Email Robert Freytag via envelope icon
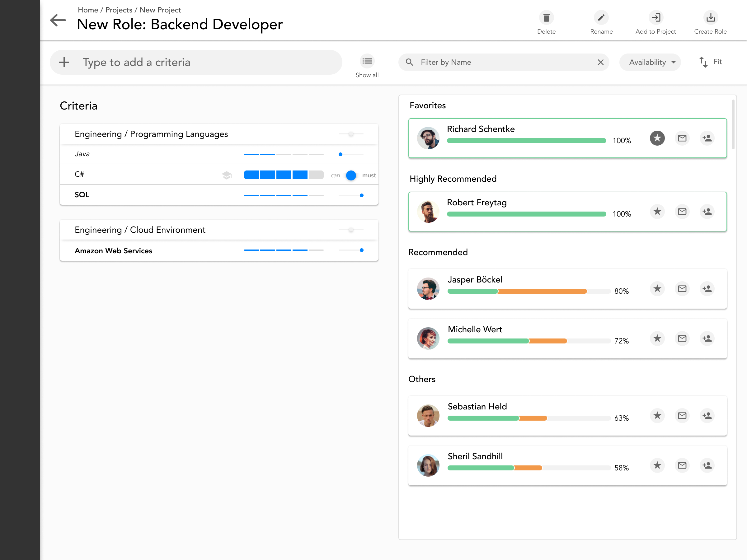This screenshot has height=560, width=747. (x=682, y=212)
